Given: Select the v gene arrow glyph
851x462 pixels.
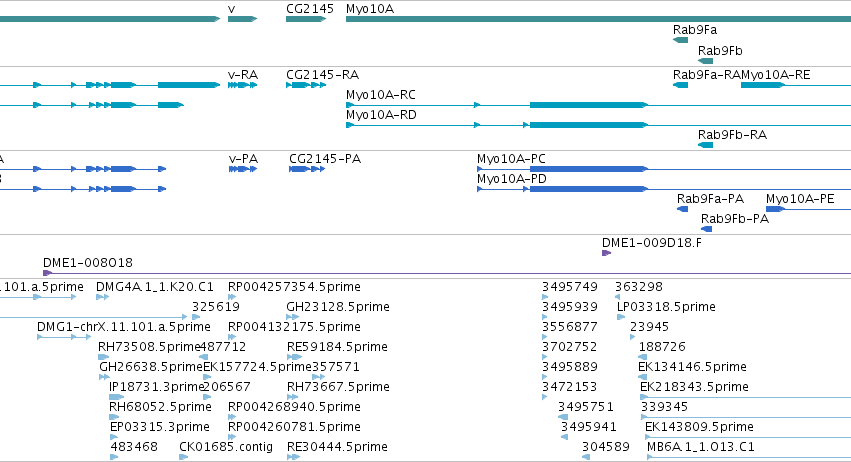Looking at the screenshot, I should (242, 19).
